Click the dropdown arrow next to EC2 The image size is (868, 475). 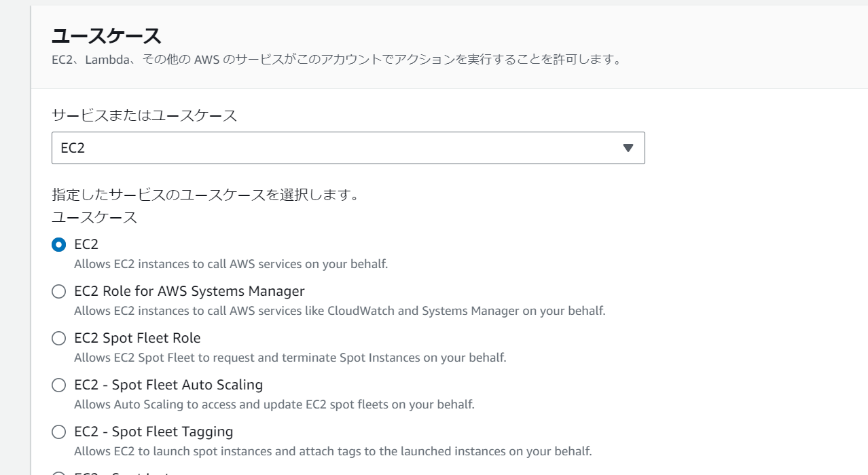click(628, 148)
